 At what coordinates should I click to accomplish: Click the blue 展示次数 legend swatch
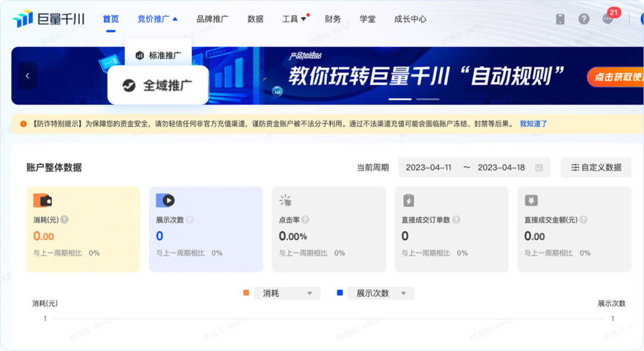tap(340, 292)
